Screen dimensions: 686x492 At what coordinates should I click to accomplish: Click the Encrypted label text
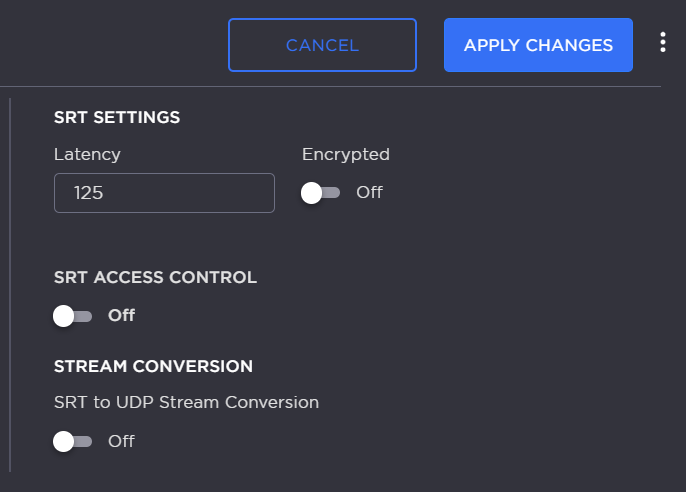click(x=345, y=154)
